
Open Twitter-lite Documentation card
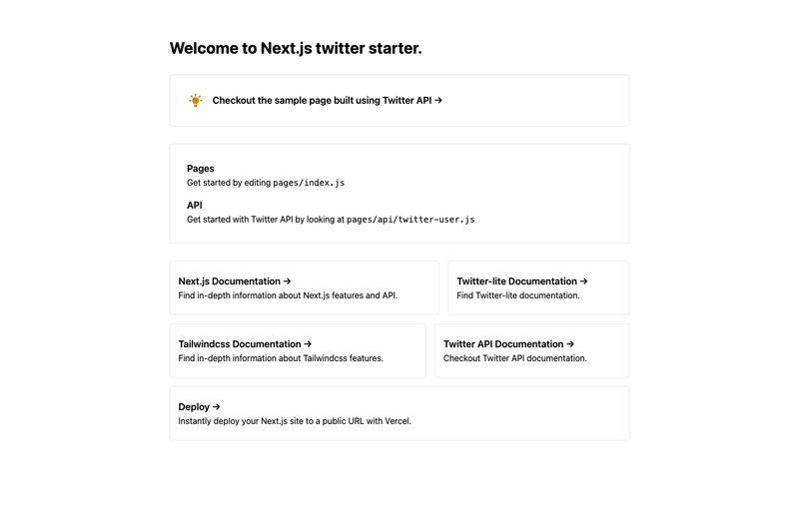click(x=538, y=288)
